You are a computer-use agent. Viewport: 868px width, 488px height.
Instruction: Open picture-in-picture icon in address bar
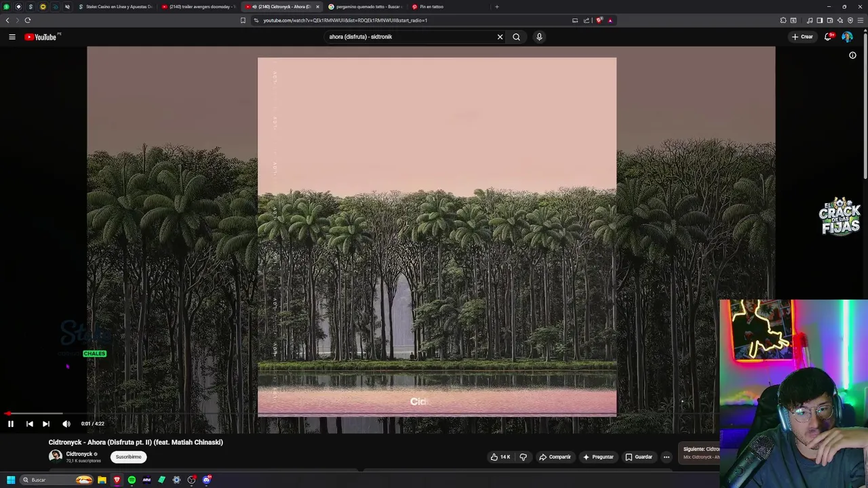click(575, 20)
